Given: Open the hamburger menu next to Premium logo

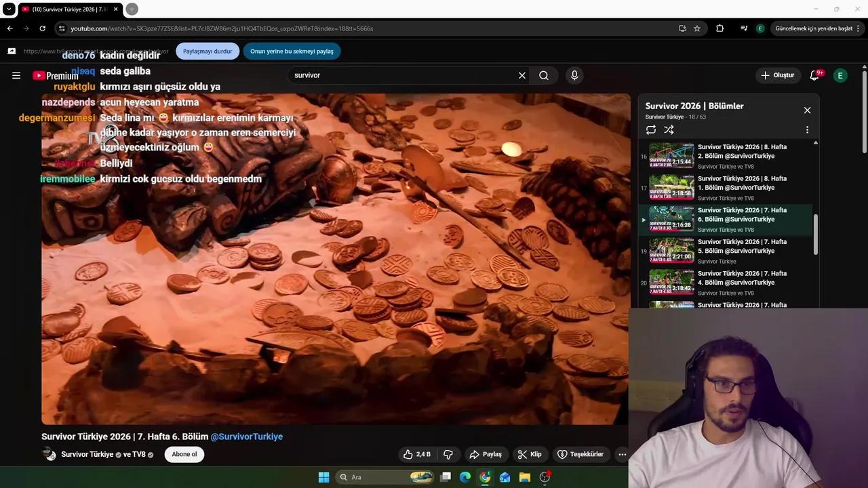Looking at the screenshot, I should point(16,75).
